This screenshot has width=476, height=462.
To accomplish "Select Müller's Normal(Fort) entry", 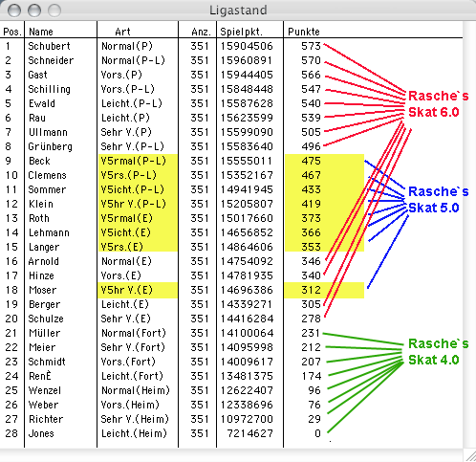I will (x=134, y=333).
